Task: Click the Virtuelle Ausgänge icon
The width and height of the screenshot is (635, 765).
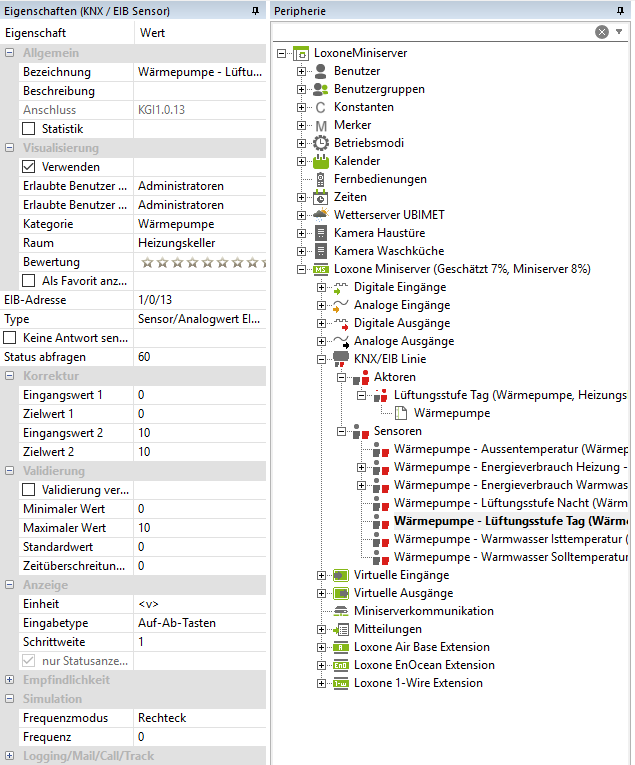Action: [x=340, y=593]
